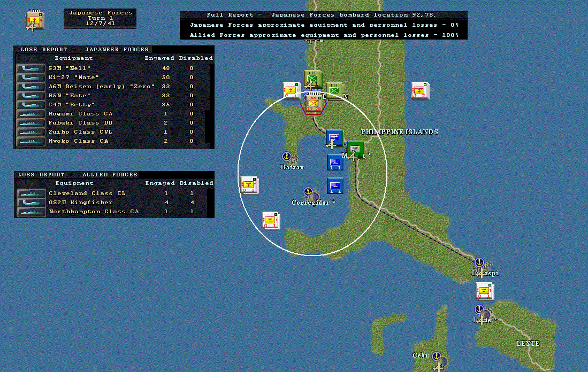Click the Legaspi port anchor icon
588x372 pixels.
(x=479, y=262)
